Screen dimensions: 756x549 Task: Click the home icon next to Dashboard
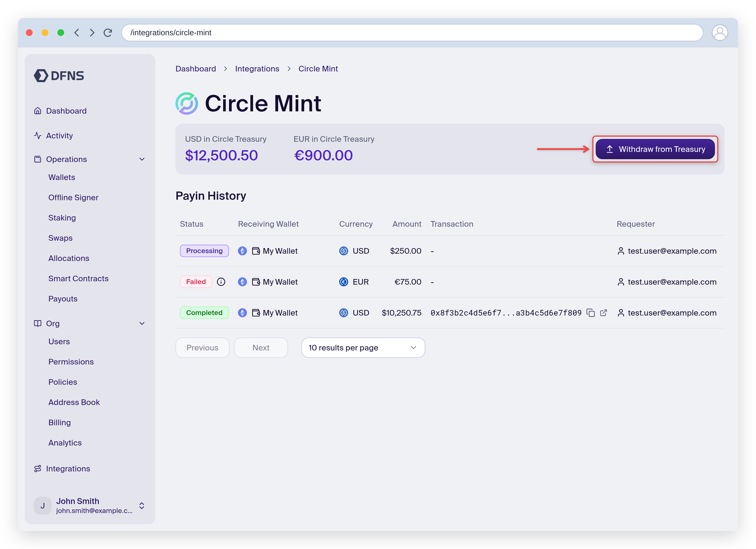click(38, 111)
